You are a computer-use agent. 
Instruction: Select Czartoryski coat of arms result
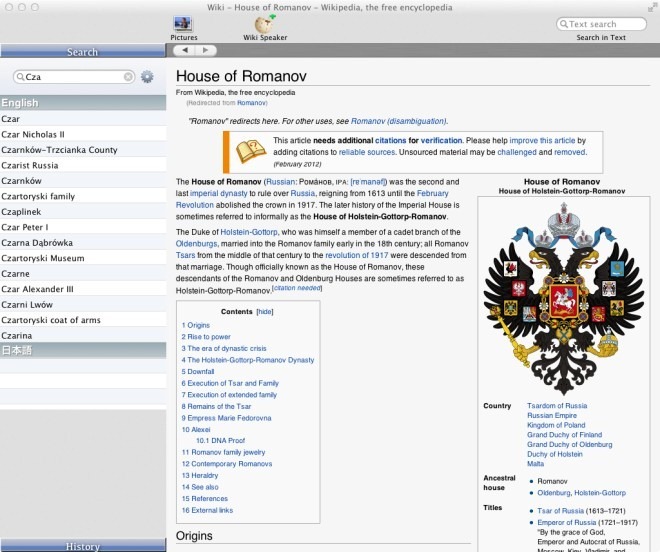tap(83, 320)
